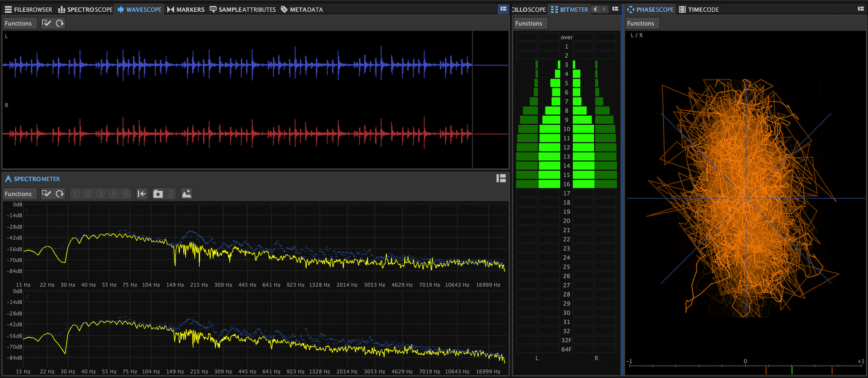
Task: Open the Markers tab
Action: 186,10
